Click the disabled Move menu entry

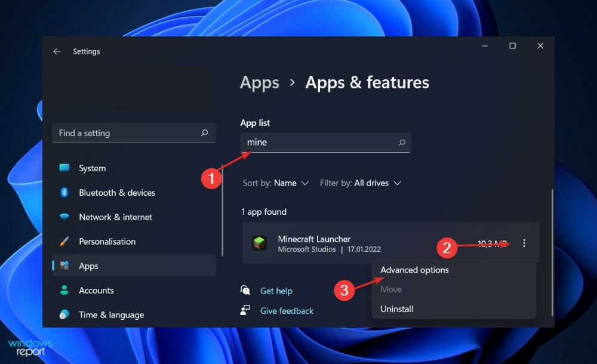391,289
